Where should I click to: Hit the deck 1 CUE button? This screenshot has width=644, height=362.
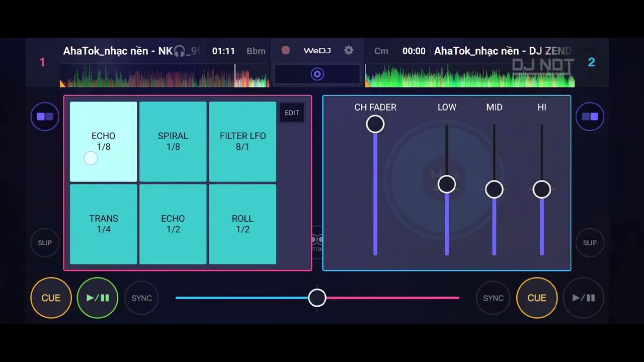(x=51, y=298)
